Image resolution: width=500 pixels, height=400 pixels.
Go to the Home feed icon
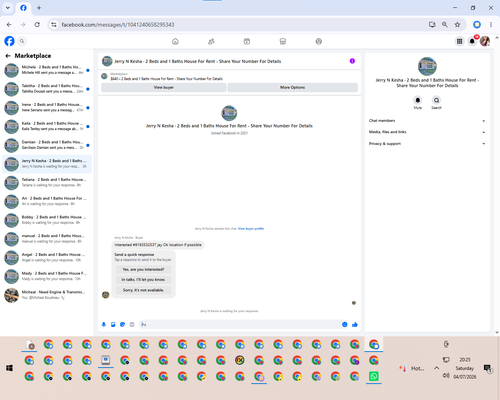coord(175,41)
